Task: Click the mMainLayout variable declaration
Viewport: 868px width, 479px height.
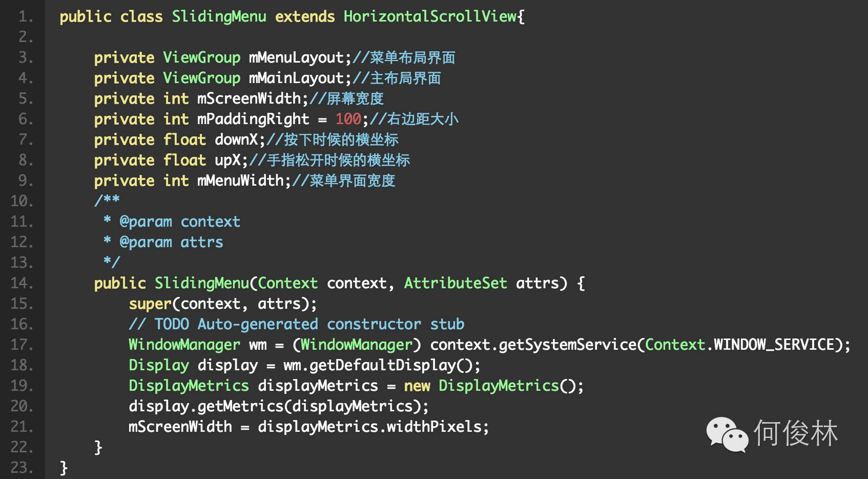Action: click(296, 78)
